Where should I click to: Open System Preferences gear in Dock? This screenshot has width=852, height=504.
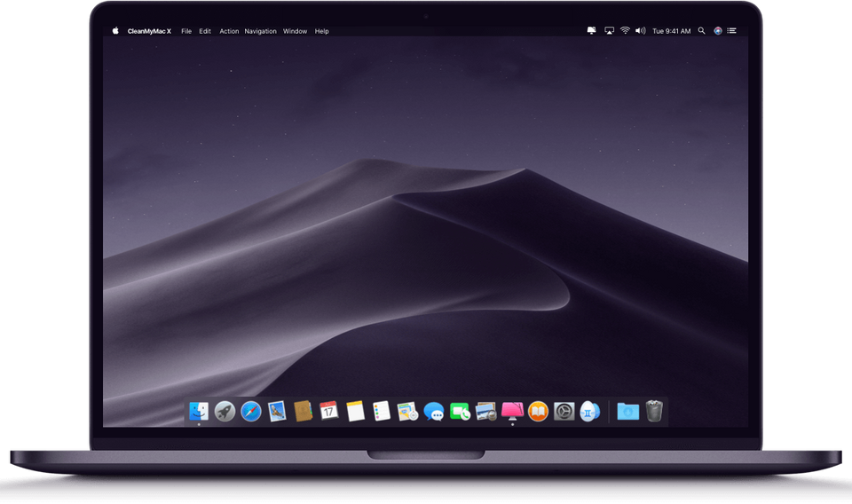(x=564, y=412)
